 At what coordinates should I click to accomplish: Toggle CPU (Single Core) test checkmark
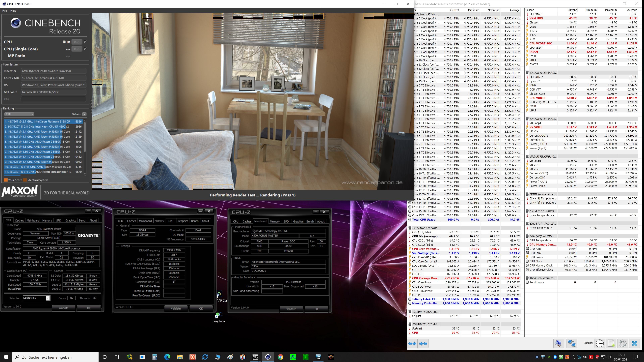tap(85, 49)
